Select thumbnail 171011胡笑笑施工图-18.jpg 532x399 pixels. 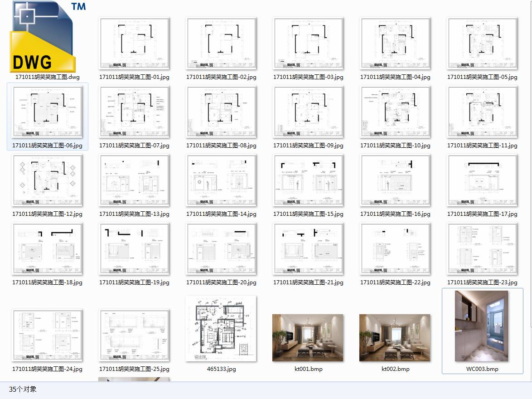tap(47, 249)
